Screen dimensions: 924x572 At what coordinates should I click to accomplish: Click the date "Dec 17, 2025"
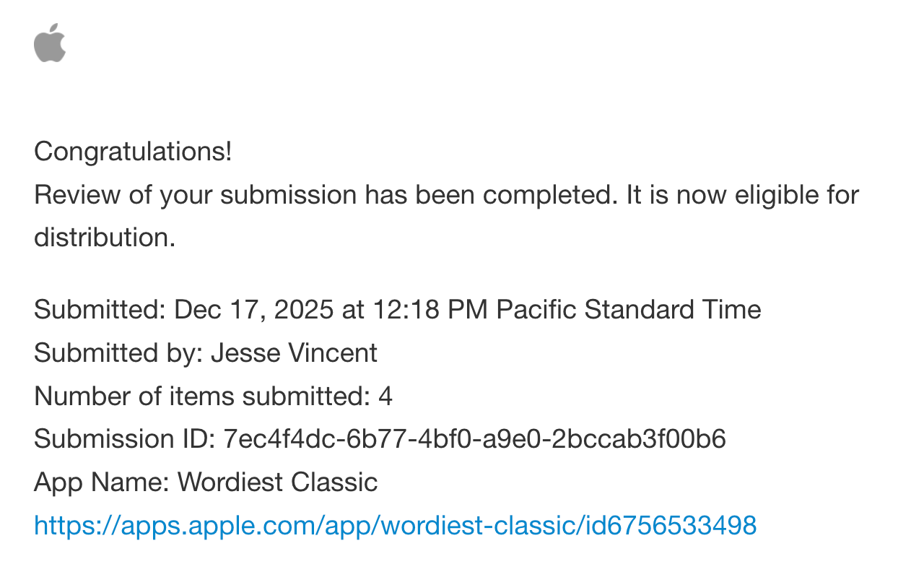254,310
